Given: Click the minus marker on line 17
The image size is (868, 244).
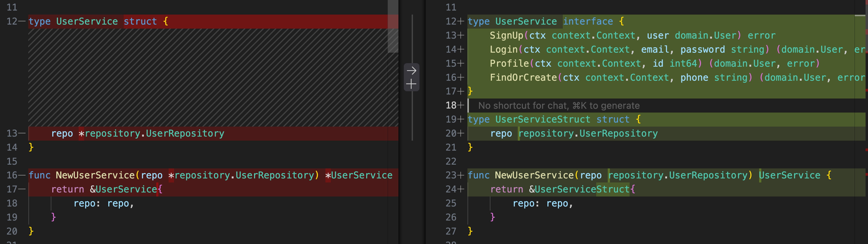Looking at the screenshot, I should point(22,189).
